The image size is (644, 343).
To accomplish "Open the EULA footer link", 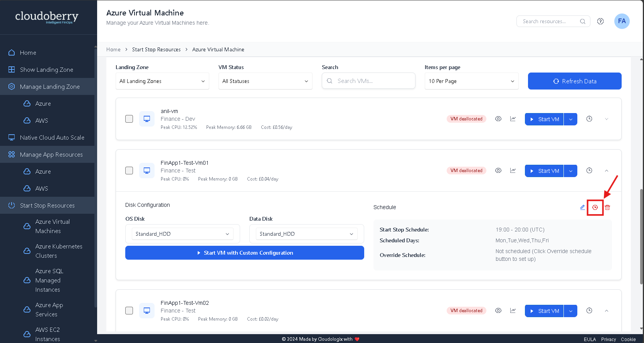I will coord(590,340).
